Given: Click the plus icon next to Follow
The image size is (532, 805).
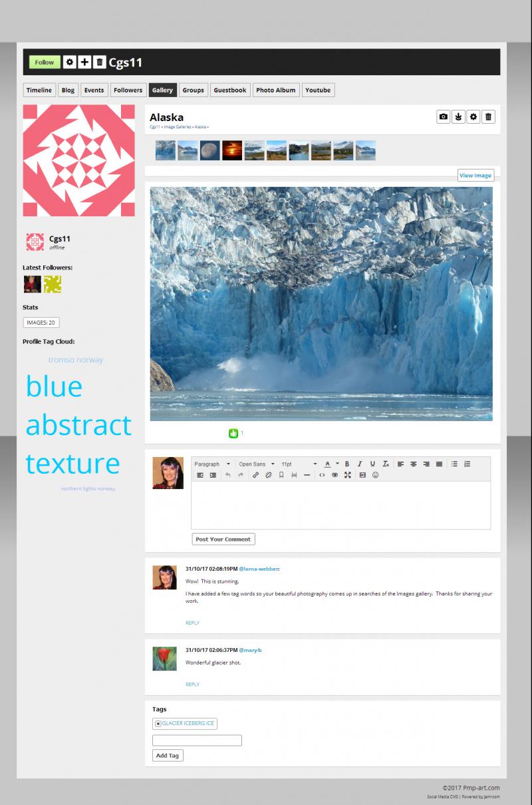Looking at the screenshot, I should 84,62.
